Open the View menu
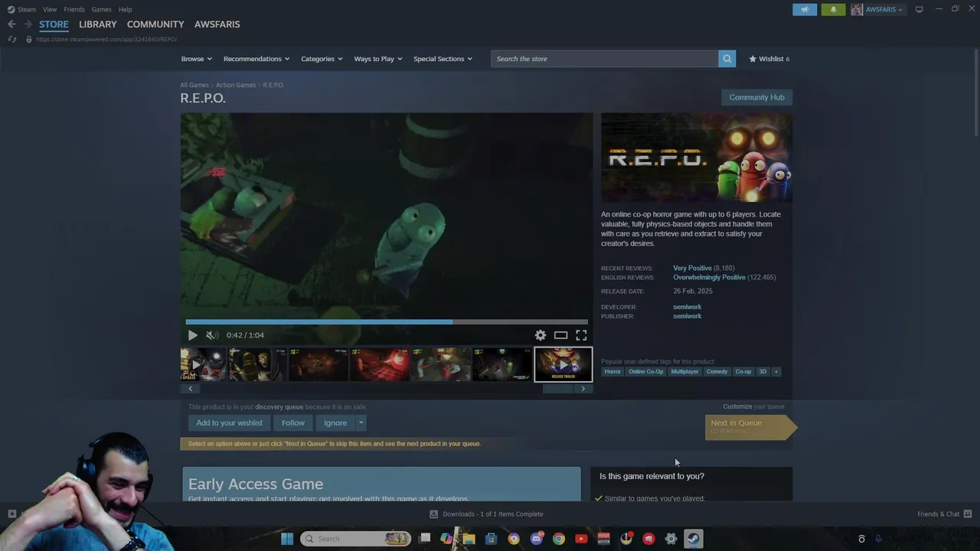The width and height of the screenshot is (980, 551). pos(50,9)
